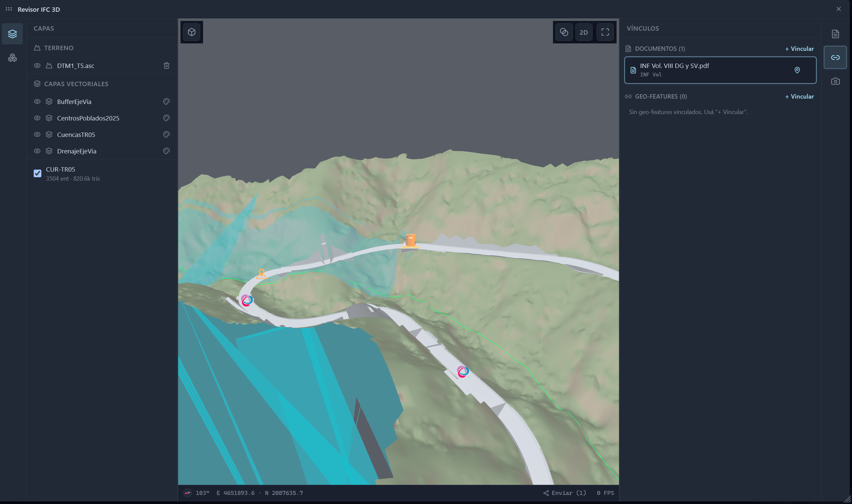Open the layers panel icon in sidebar

pos(12,34)
